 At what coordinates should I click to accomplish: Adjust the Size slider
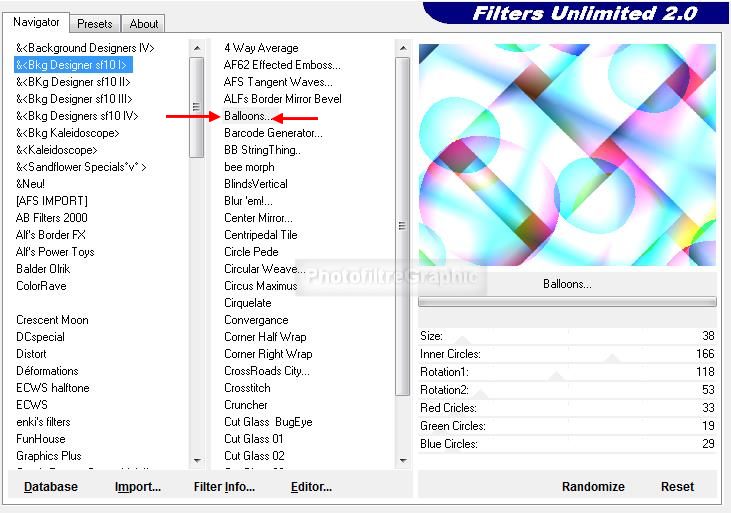coord(567,336)
